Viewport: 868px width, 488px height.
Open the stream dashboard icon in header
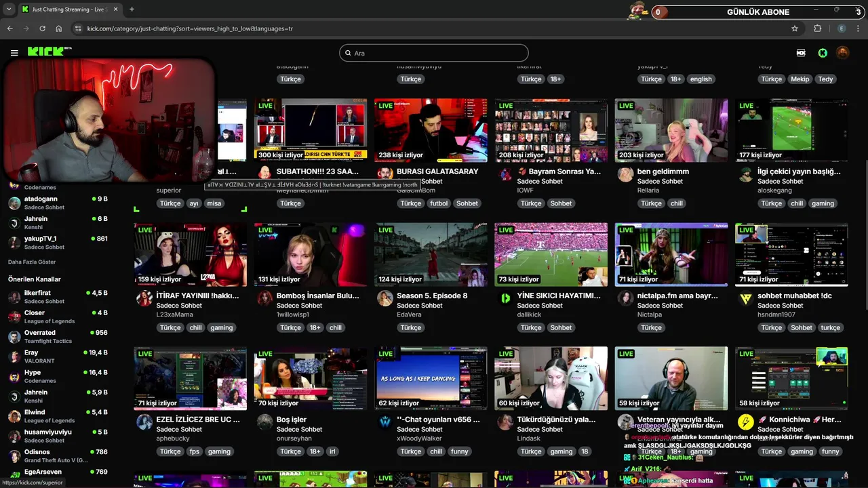802,53
